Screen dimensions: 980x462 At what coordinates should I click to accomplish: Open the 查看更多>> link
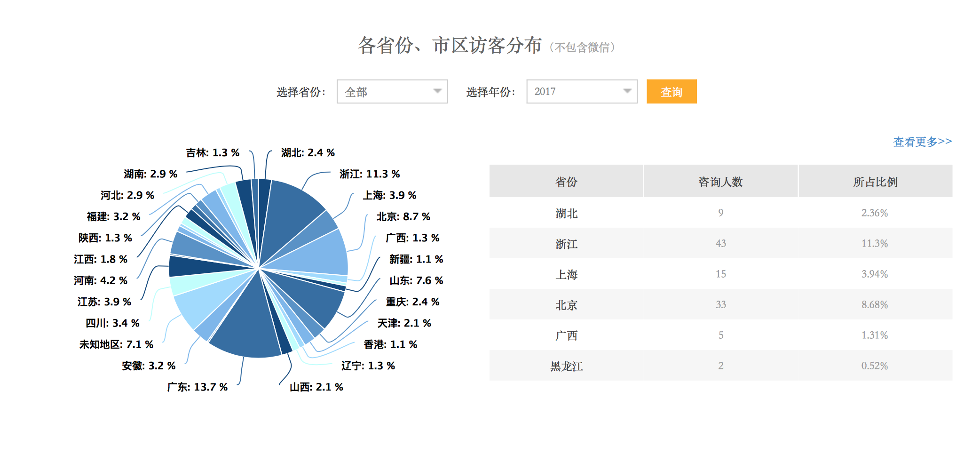point(922,142)
